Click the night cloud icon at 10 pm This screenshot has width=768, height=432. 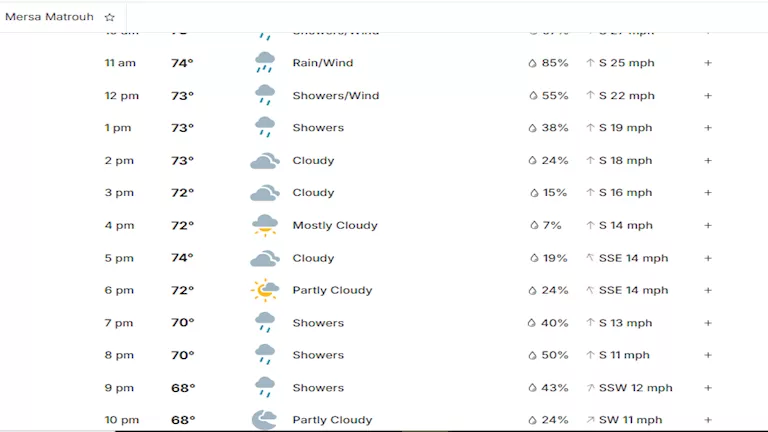pyautogui.click(x=264, y=420)
